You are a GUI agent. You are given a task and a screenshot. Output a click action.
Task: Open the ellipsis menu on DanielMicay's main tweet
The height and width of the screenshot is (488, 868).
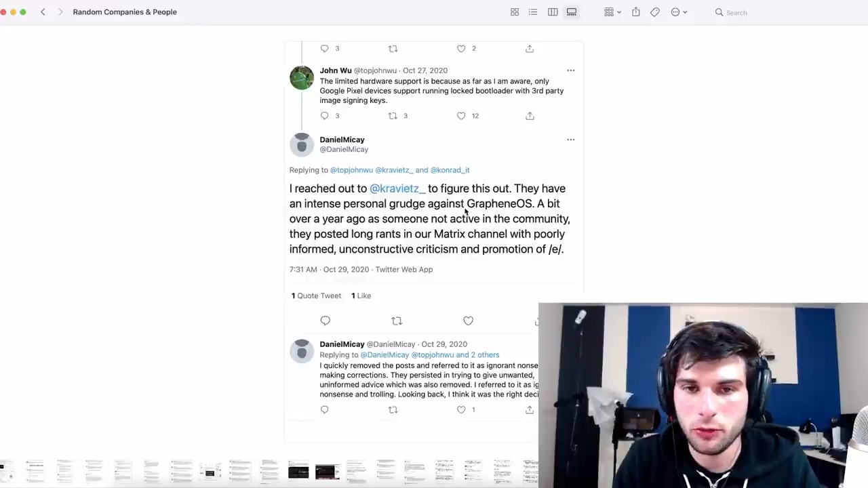click(570, 140)
